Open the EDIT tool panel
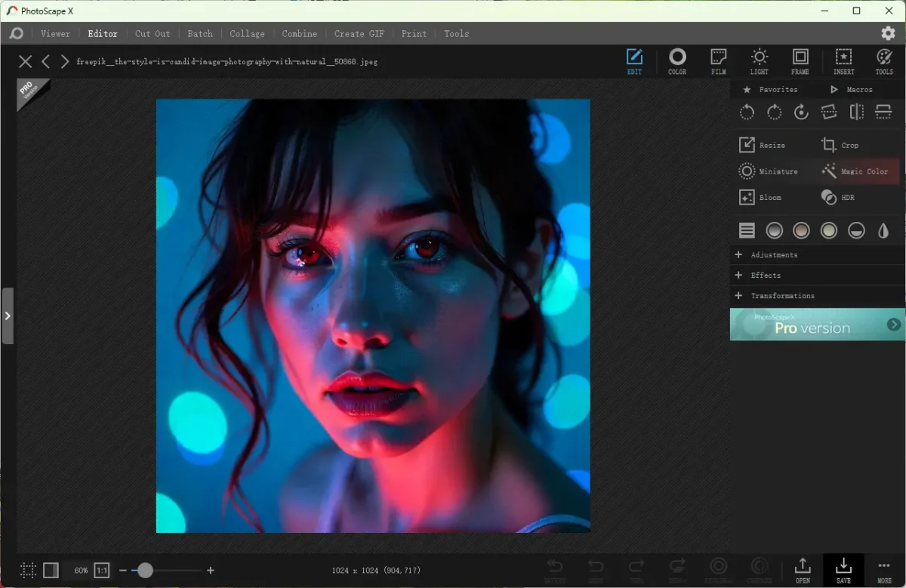Image resolution: width=906 pixels, height=588 pixels. tap(634, 62)
